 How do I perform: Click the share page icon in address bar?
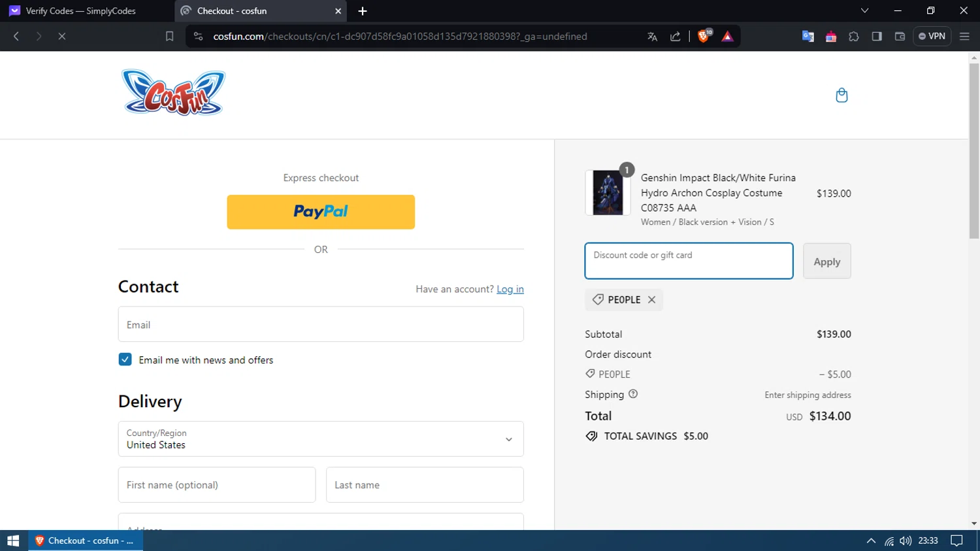click(x=676, y=37)
